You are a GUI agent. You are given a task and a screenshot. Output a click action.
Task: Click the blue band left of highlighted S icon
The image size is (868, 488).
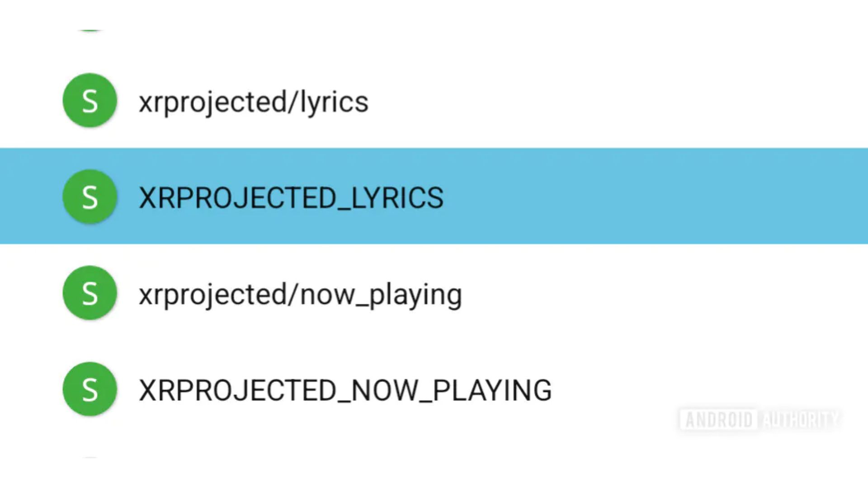31,196
